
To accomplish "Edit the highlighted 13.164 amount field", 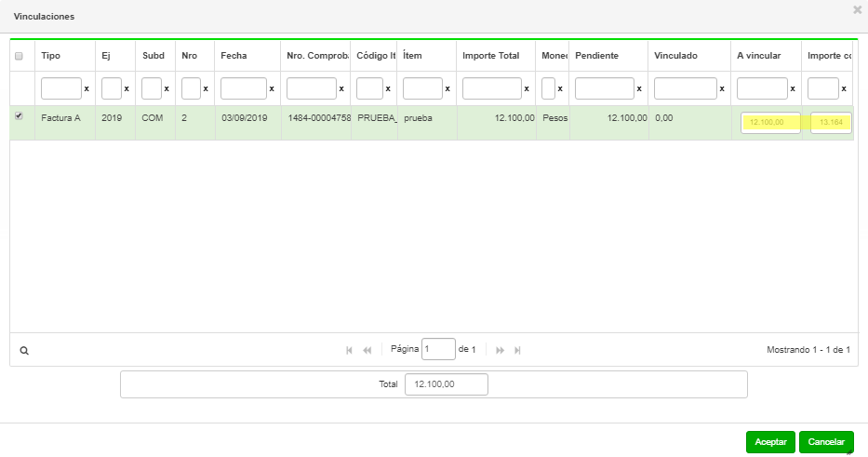I will pos(831,123).
